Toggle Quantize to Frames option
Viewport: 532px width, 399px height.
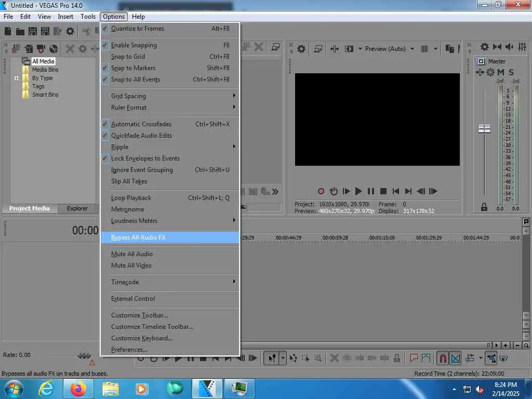[170, 29]
